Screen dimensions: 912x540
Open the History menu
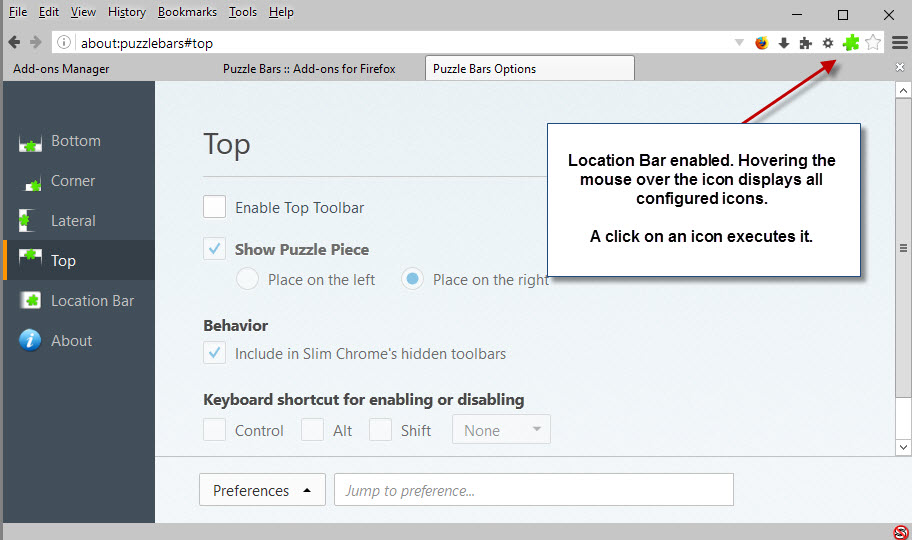[x=127, y=12]
